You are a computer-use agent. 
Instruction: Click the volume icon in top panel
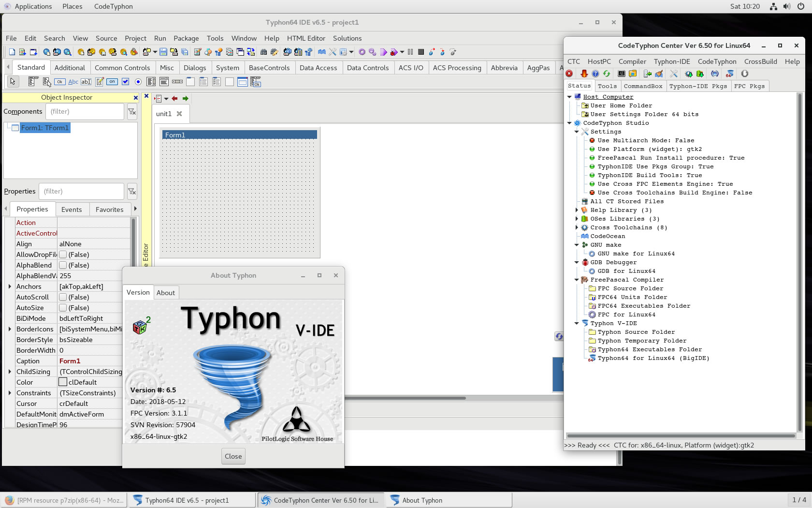pyautogui.click(x=787, y=6)
